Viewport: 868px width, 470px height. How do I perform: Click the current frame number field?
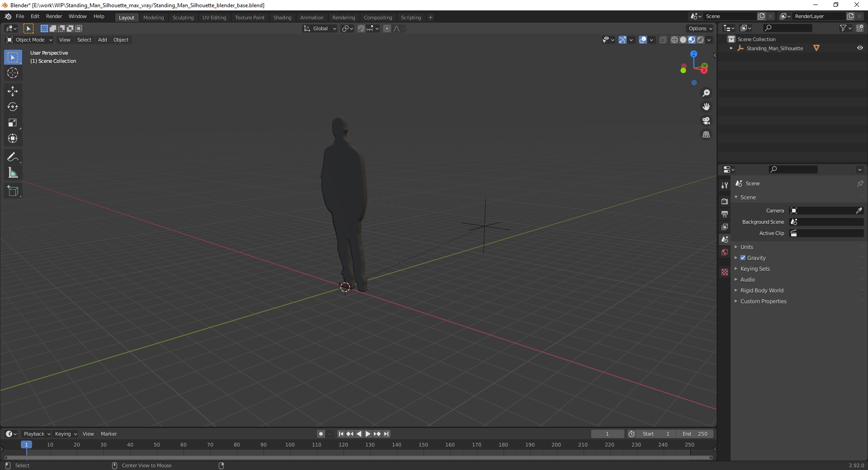607,434
